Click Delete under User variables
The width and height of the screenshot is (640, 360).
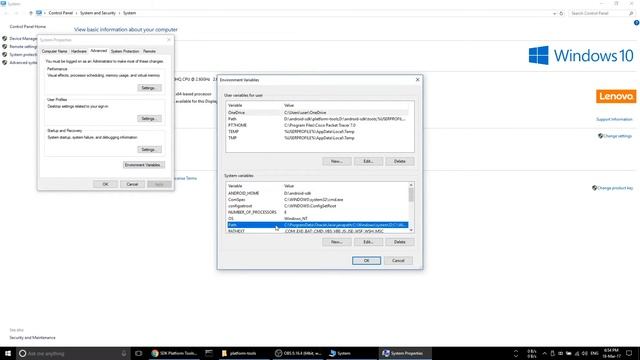(400, 161)
